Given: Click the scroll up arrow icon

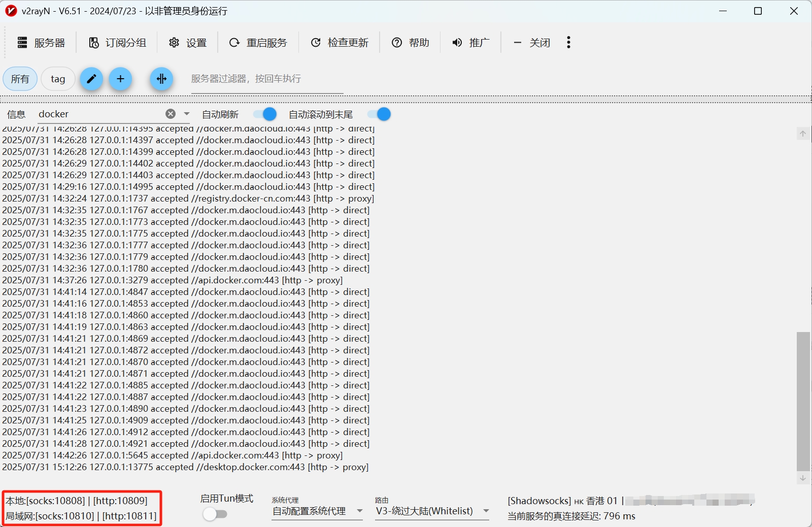Looking at the screenshot, I should 803,134.
